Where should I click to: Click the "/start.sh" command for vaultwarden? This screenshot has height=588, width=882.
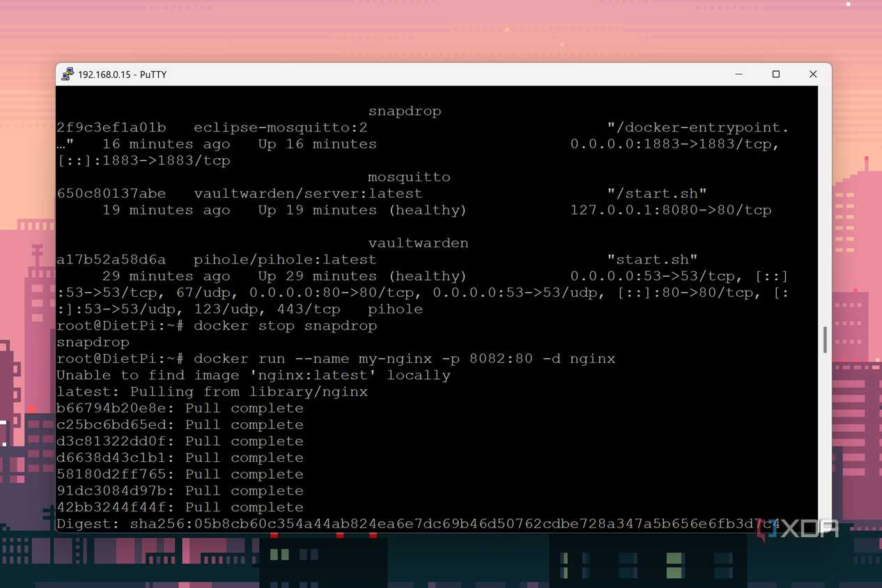coord(657,194)
